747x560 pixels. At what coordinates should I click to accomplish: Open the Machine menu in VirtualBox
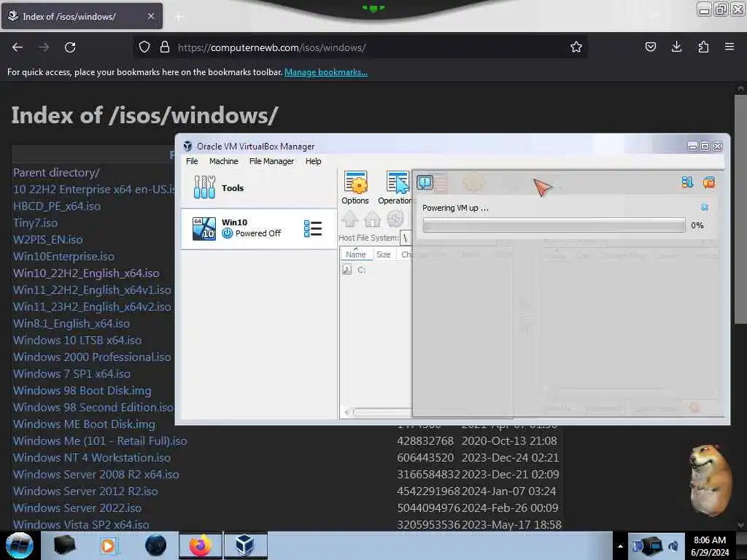point(223,161)
